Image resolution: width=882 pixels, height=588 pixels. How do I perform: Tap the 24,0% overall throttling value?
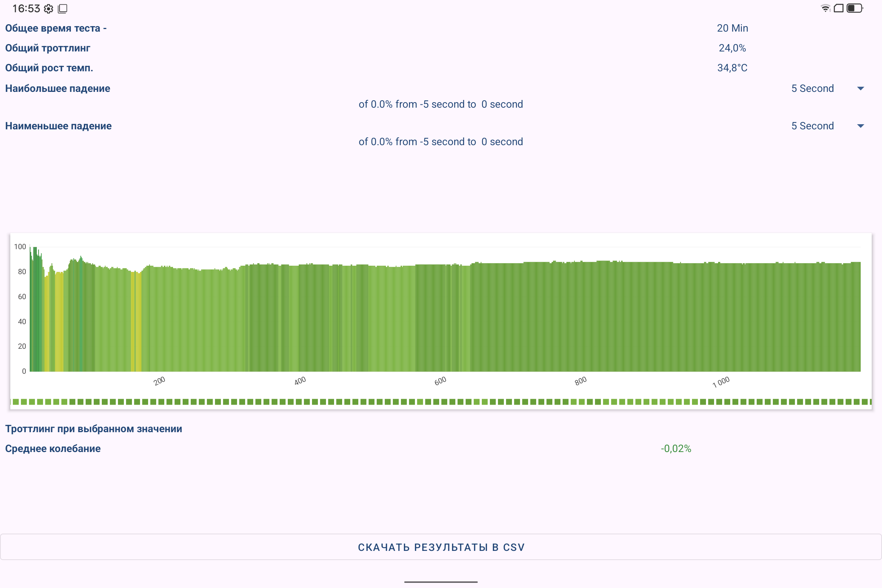732,48
